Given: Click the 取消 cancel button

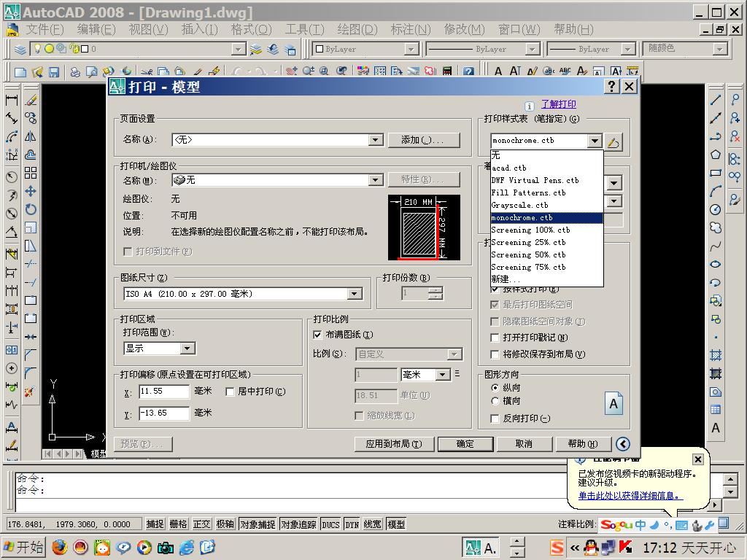Looking at the screenshot, I should 524,444.
